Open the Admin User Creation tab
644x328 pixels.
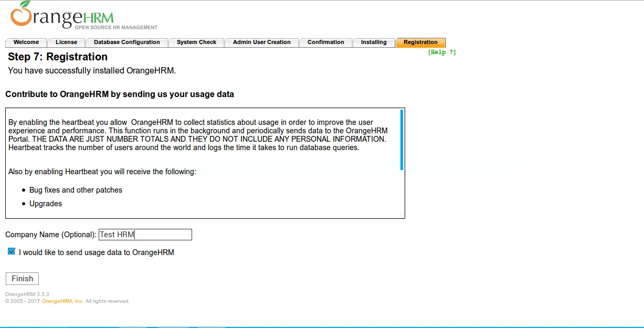pos(262,43)
